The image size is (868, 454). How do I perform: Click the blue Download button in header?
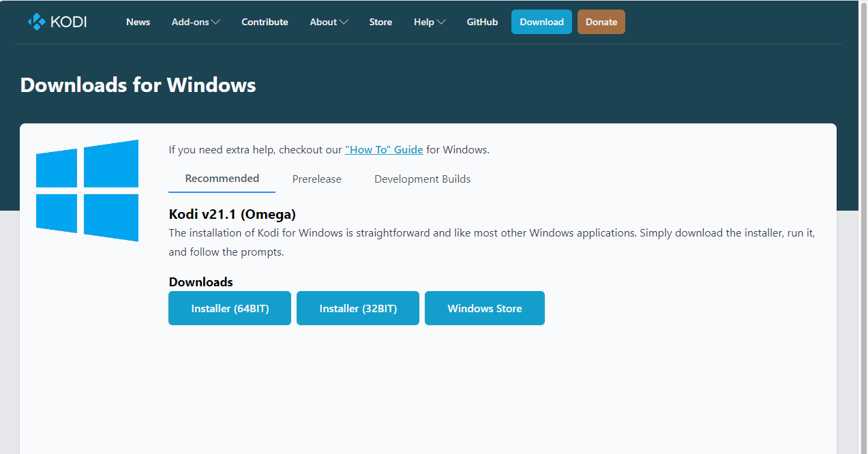click(x=541, y=22)
